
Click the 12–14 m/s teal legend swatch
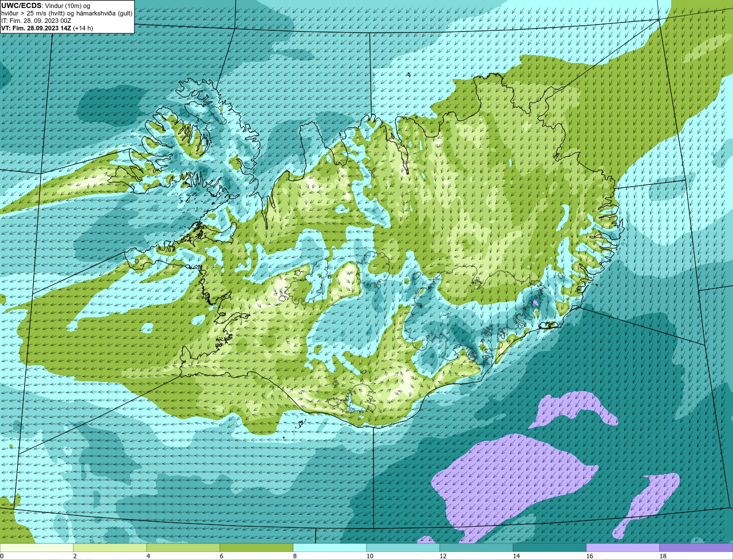(476, 547)
